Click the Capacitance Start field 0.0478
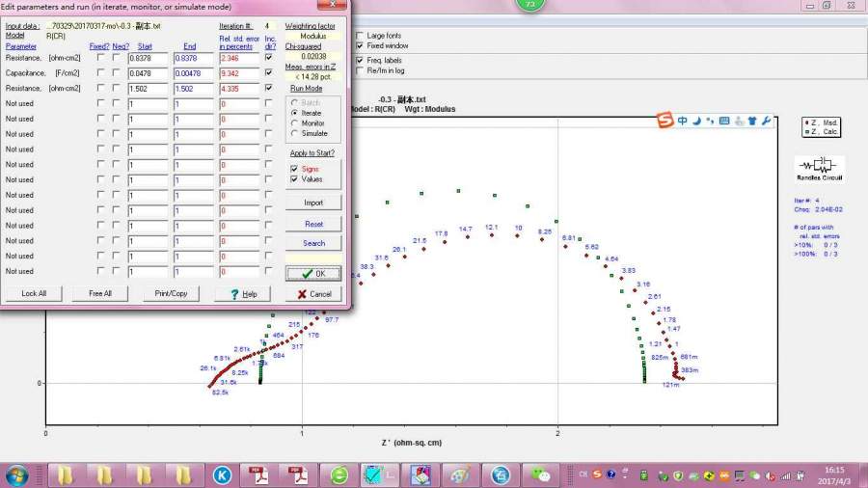The image size is (868, 488). pos(148,73)
